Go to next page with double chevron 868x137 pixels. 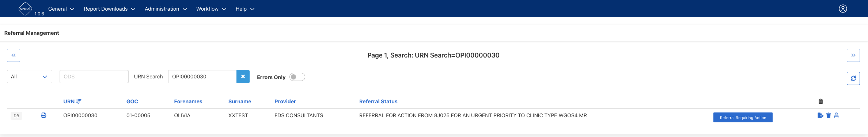853,55
